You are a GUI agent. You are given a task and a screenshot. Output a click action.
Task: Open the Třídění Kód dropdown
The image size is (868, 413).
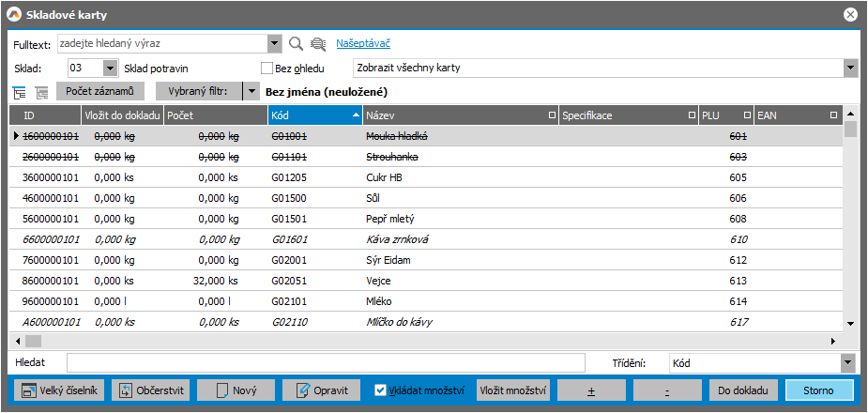[847, 362]
